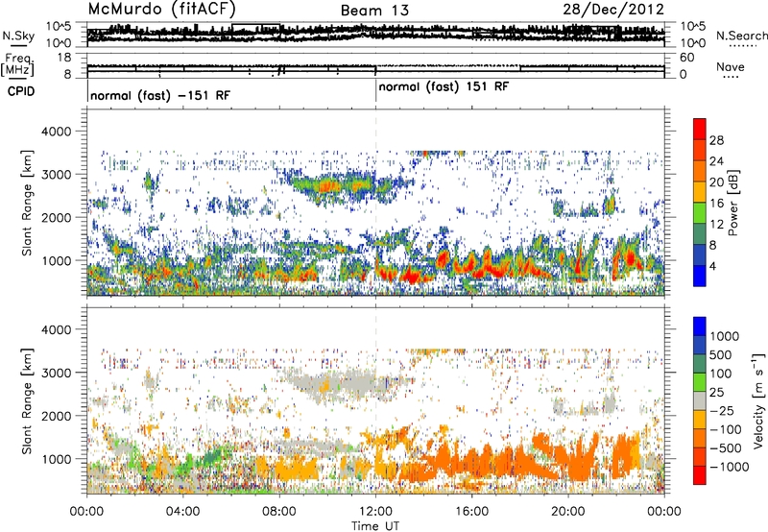Click the '04:00' time axis tick label
This screenshot has width=768, height=532.
tap(182, 512)
